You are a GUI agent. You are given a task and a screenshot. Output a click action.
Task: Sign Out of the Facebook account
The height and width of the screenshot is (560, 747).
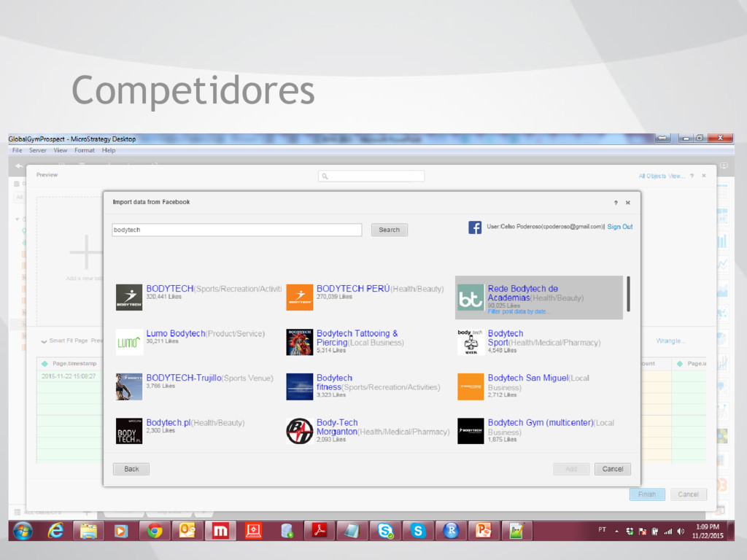pyautogui.click(x=620, y=227)
